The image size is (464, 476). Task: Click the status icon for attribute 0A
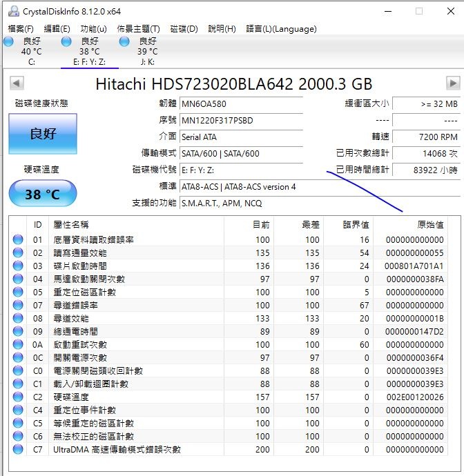[x=18, y=344]
